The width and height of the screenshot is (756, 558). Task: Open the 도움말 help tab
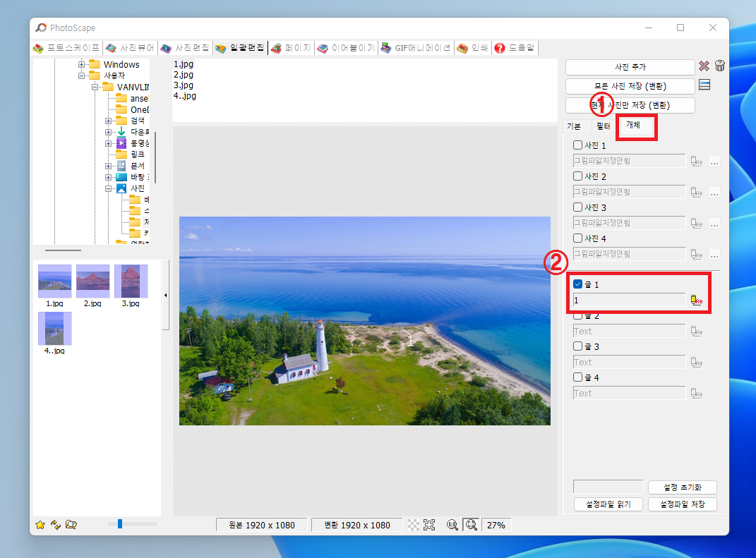tap(515, 48)
